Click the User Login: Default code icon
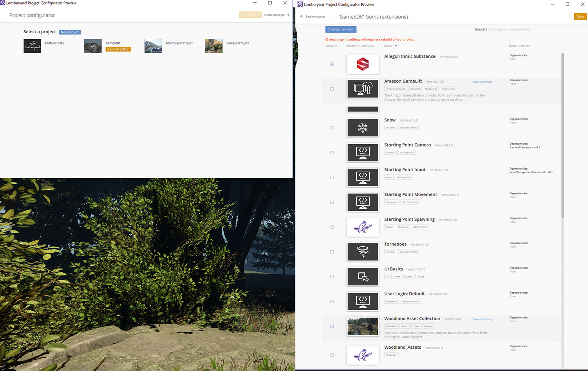This screenshot has width=588, height=371. 363,301
